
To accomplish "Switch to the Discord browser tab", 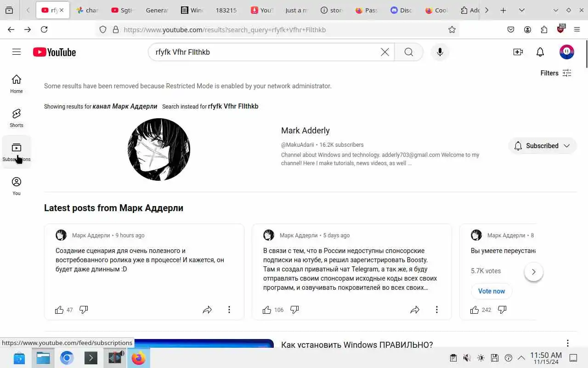I will click(x=401, y=10).
